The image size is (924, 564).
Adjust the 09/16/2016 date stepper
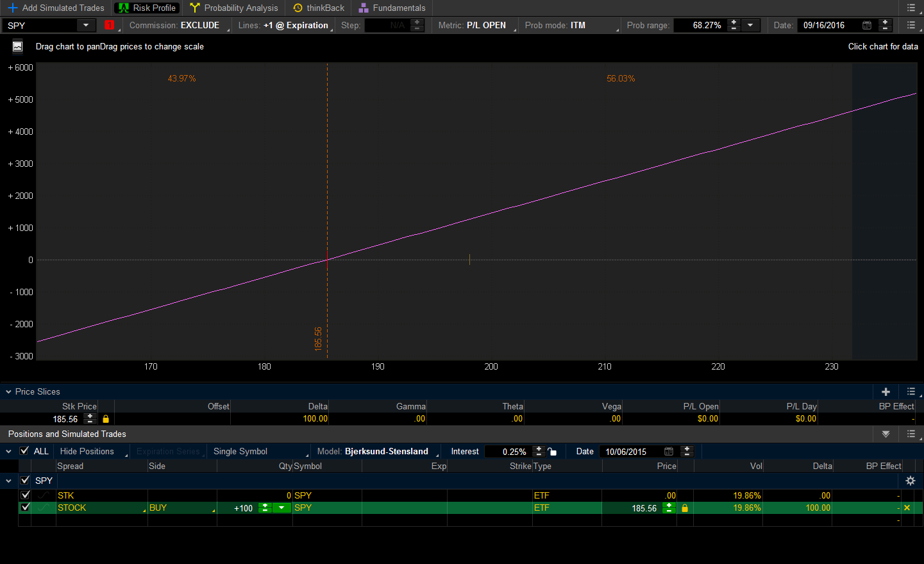[886, 25]
